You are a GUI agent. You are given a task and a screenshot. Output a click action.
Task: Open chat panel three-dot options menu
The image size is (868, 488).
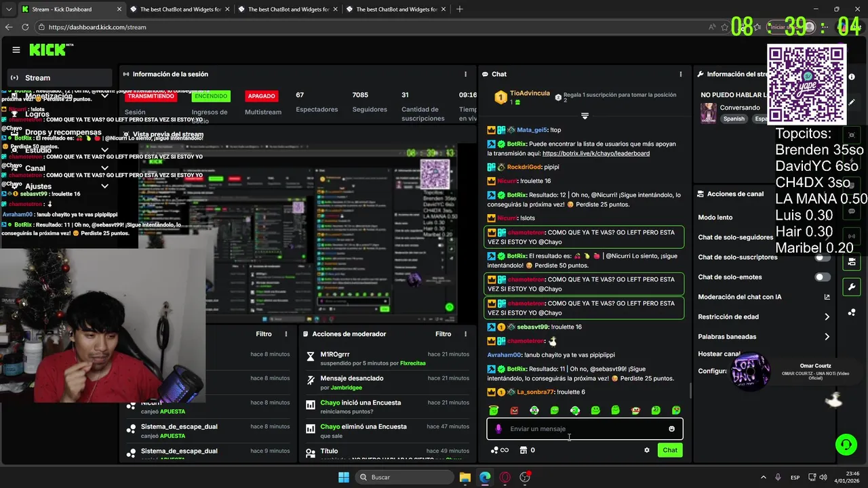(680, 74)
